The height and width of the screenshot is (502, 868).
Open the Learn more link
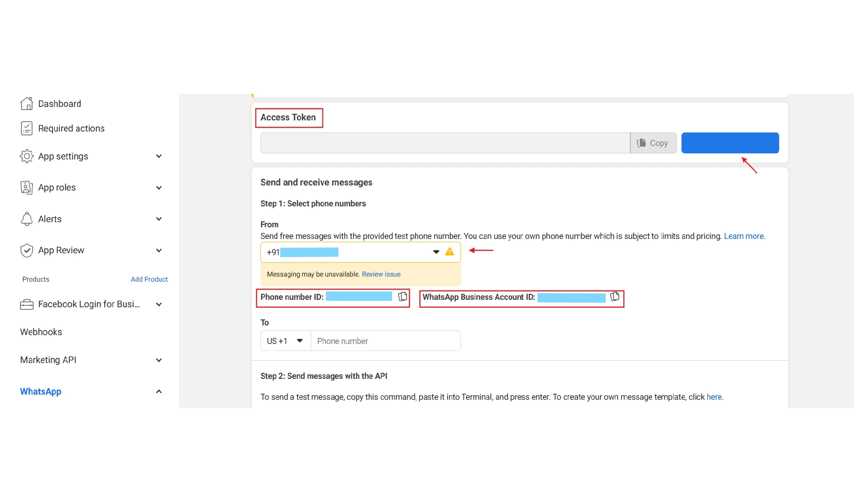(x=744, y=236)
